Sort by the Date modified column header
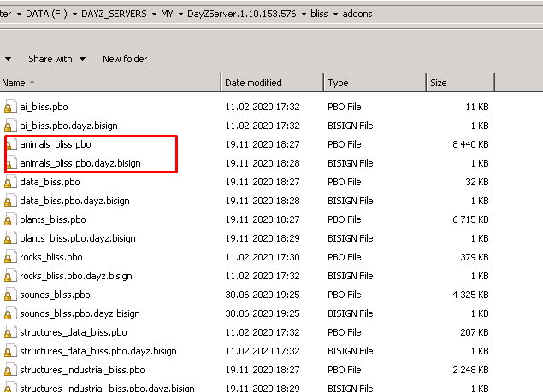 tap(273, 83)
